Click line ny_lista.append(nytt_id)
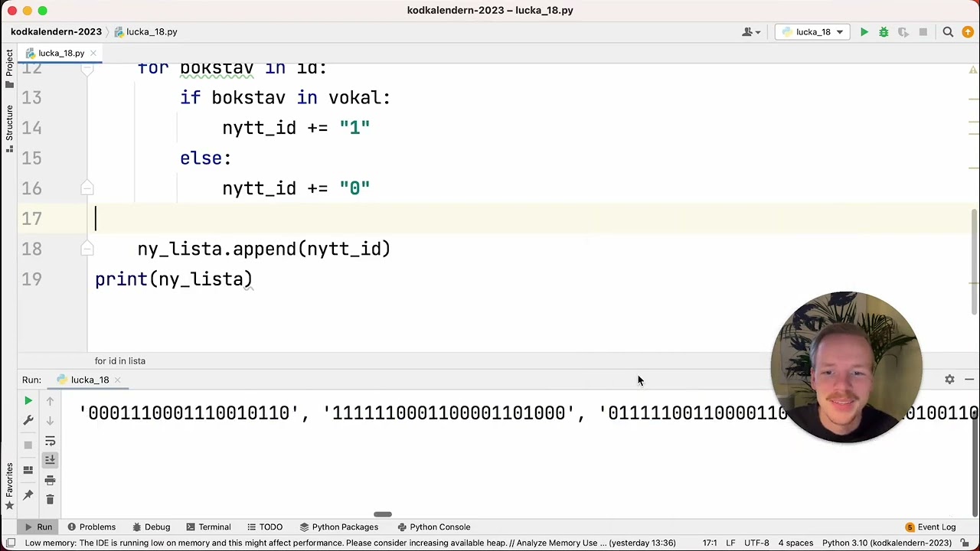This screenshot has width=980, height=551. pos(264,249)
